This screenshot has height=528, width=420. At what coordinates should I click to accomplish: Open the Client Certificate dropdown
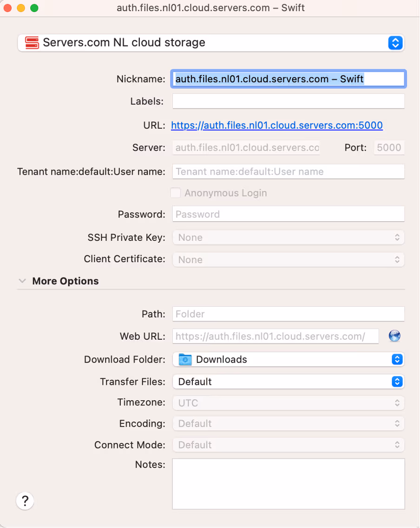click(289, 260)
